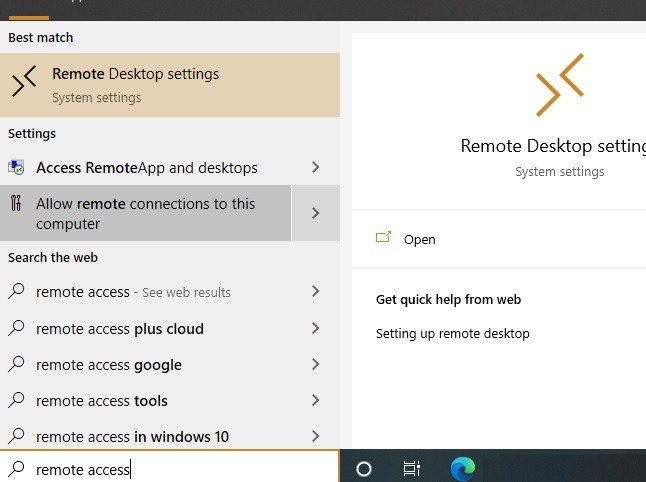The width and height of the screenshot is (646, 482).
Task: Expand the plus cloud suggestion chevron
Action: coord(316,328)
